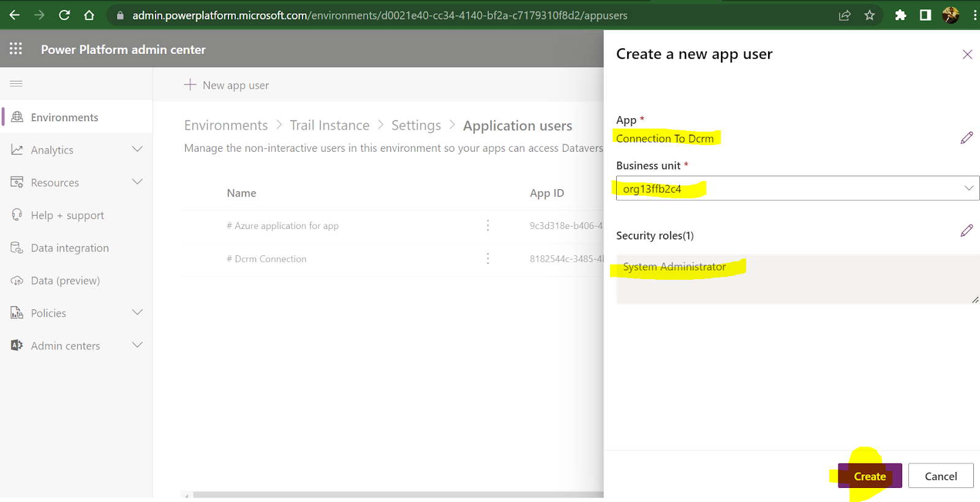Edit the App selection with pencil icon

967,138
